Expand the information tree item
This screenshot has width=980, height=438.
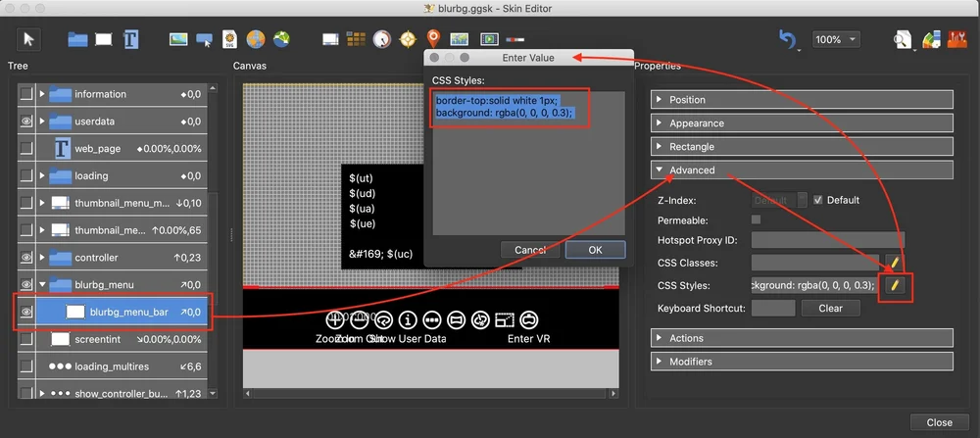tap(42, 94)
